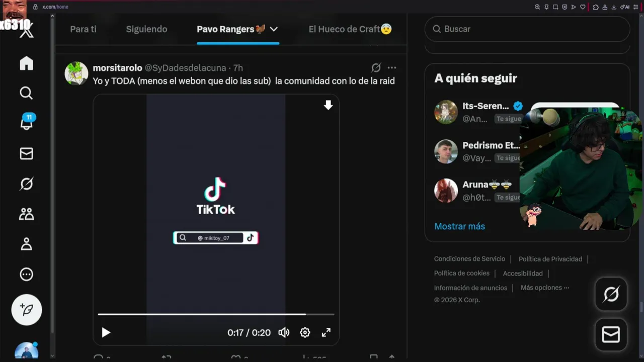Open ad blocker shield icon
Viewport: 644px width, 362px height.
[565, 7]
